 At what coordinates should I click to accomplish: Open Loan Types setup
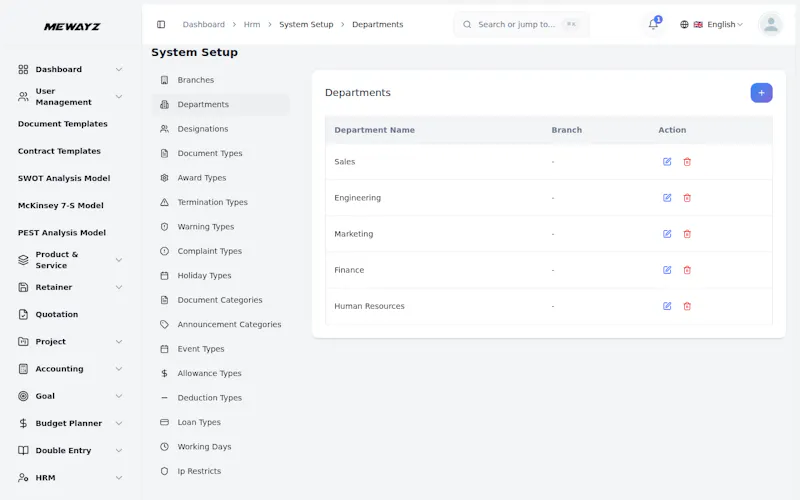point(221,422)
